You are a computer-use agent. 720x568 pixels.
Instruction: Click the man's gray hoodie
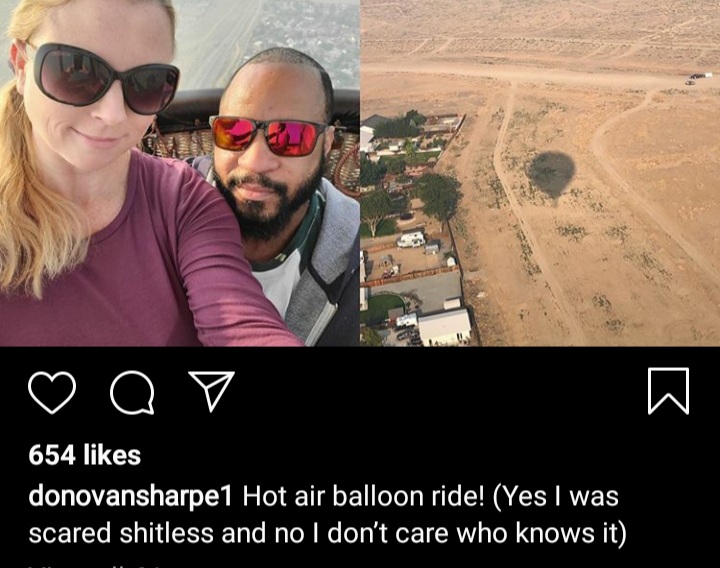321,266
